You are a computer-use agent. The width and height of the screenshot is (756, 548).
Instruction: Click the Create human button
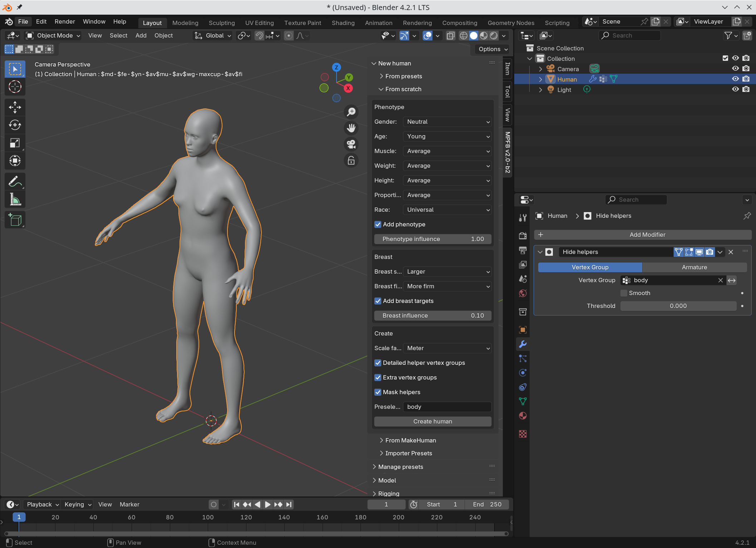[433, 421]
